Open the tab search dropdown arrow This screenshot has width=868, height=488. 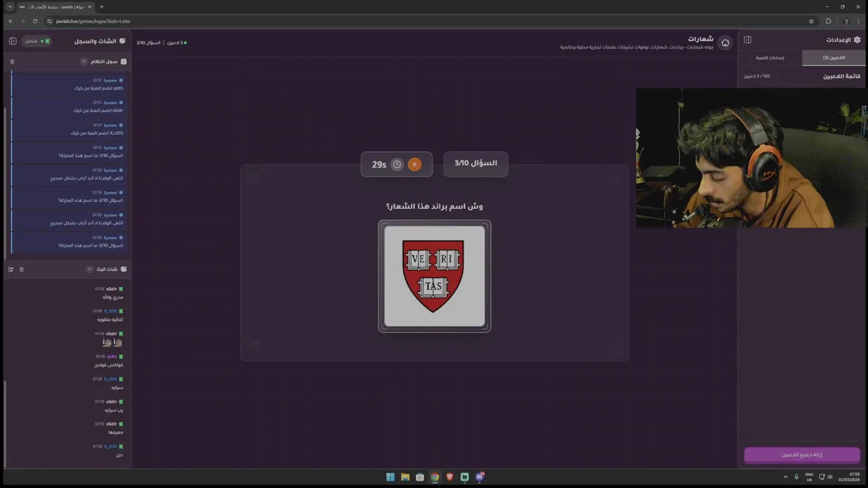[x=9, y=7]
